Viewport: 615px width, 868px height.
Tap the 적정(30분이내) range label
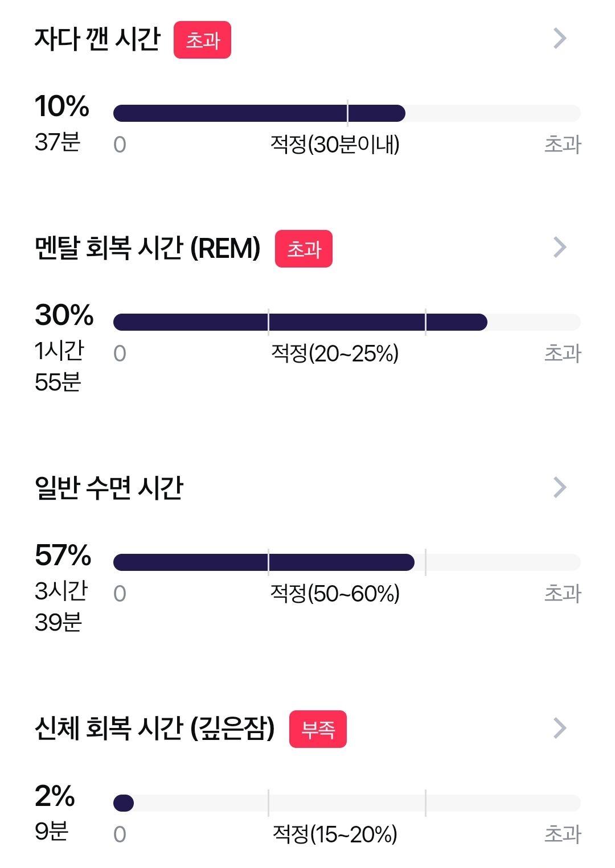(335, 145)
